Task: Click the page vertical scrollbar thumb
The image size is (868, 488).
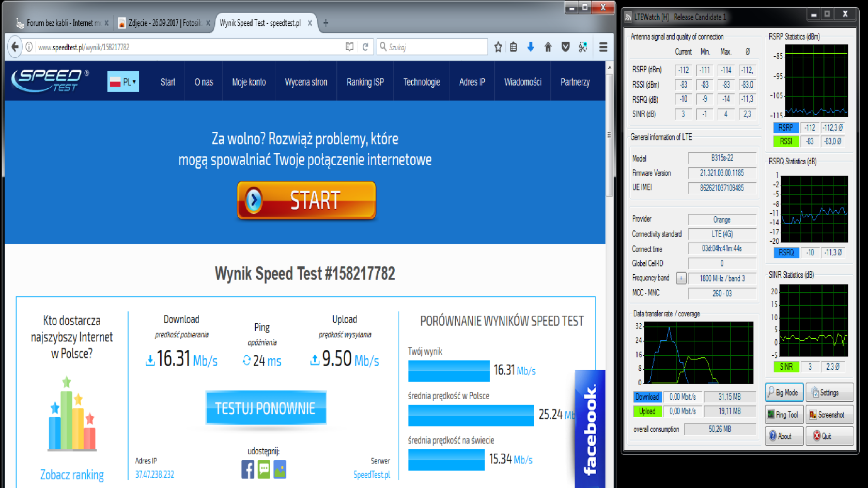Action: [609, 135]
